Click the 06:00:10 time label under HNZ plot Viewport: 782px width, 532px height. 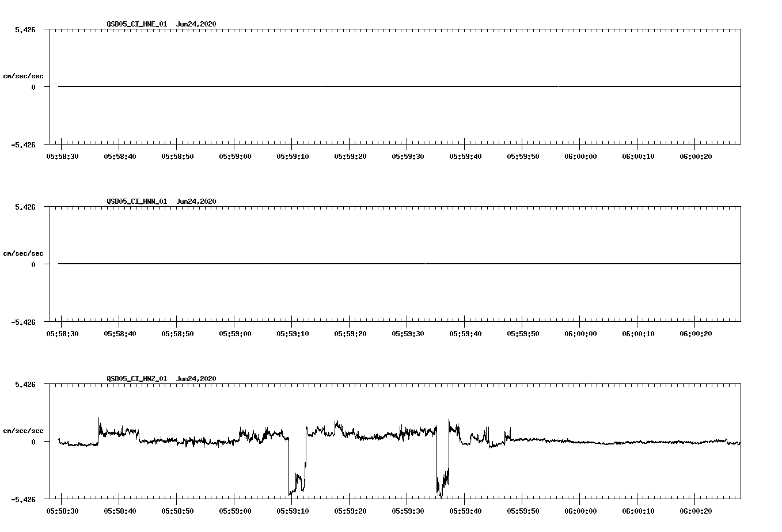click(x=638, y=511)
